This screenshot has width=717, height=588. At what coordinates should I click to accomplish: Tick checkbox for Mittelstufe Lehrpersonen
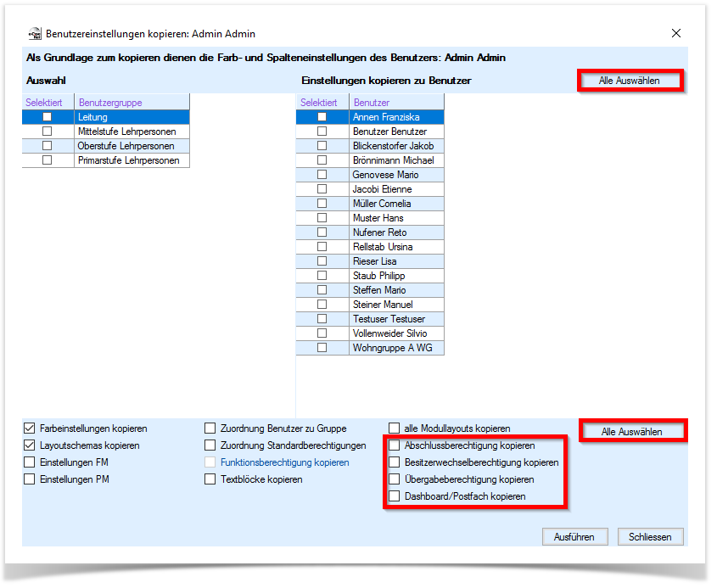point(48,132)
